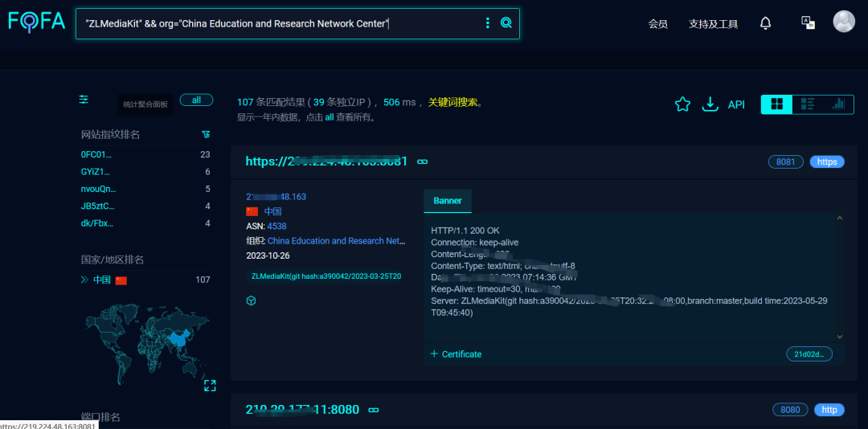This screenshot has width=868, height=429.
Task: Click the 统计聚合面板 tooltip label
Action: (x=145, y=104)
